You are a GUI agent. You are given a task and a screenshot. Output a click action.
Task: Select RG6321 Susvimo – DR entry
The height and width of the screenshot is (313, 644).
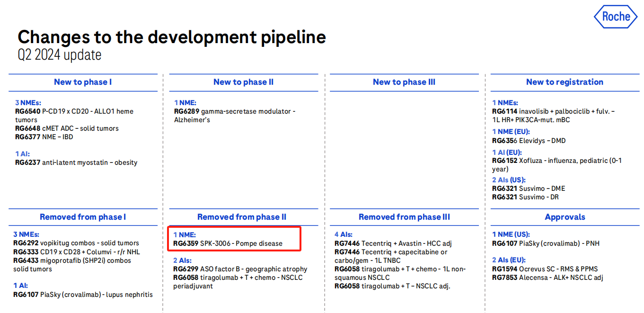(x=525, y=197)
